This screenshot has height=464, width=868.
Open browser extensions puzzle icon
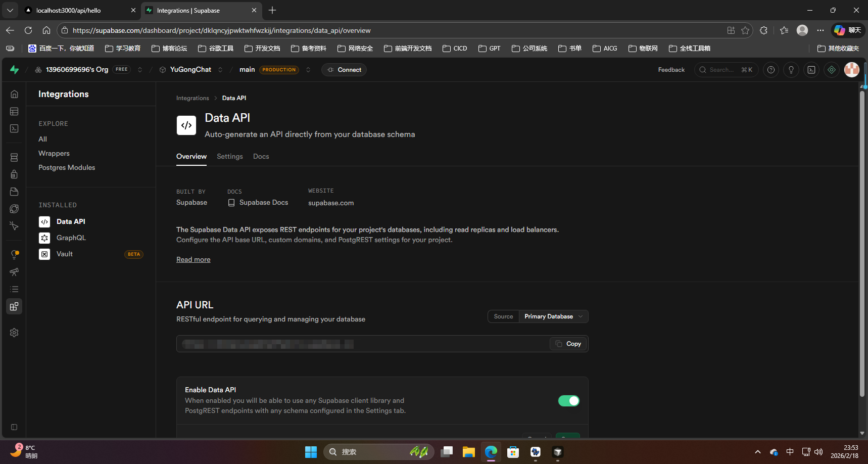click(764, 30)
